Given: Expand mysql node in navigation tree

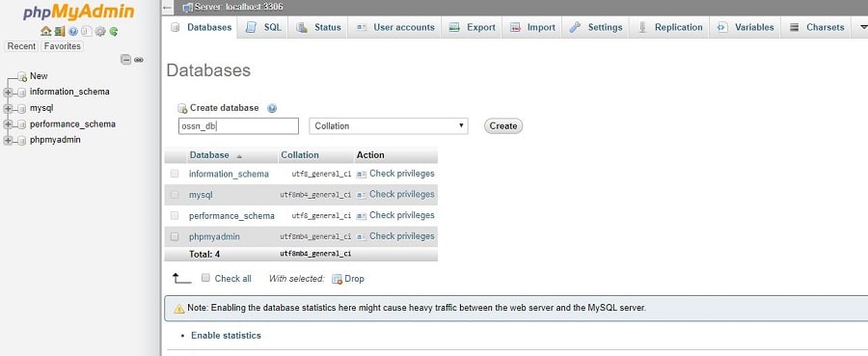Looking at the screenshot, I should [9, 108].
